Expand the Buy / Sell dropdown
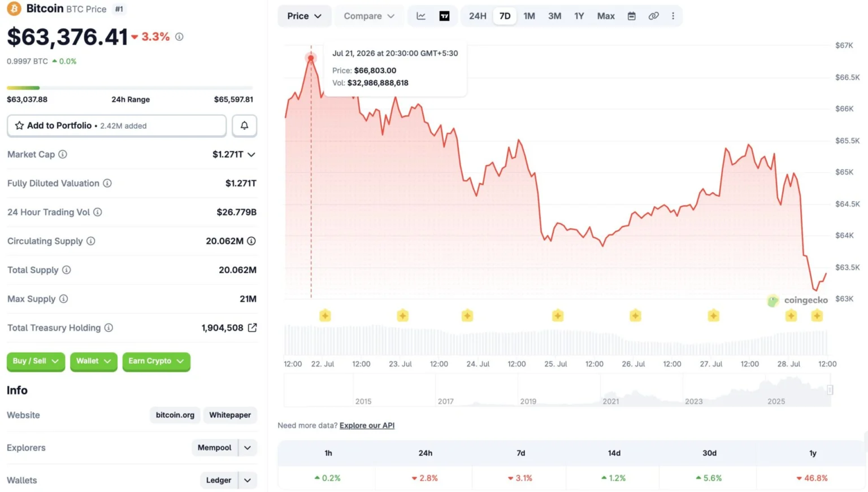Viewport: 868px width, 492px height. point(36,361)
